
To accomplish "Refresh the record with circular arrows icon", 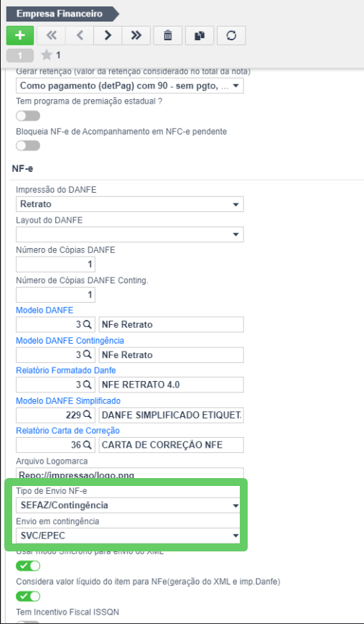I will 231,36.
